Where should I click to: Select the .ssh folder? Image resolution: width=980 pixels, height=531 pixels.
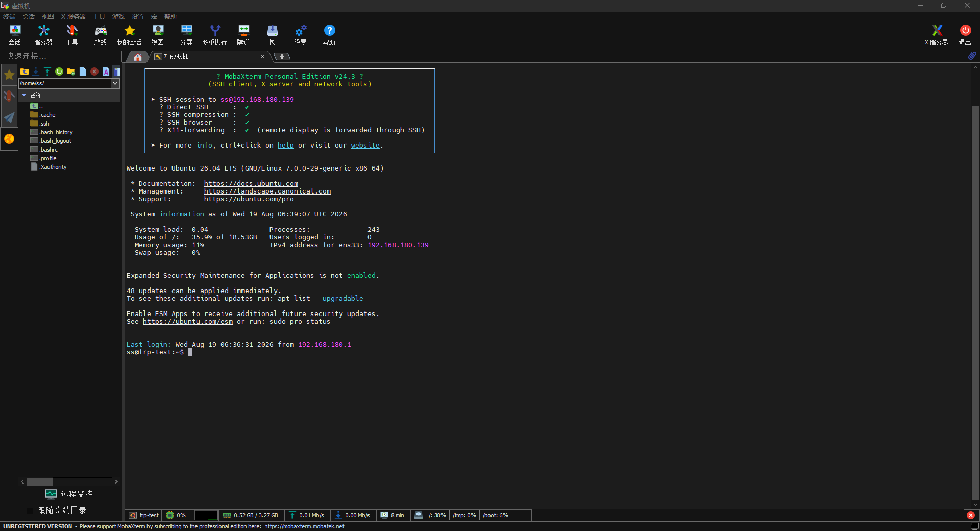tap(40, 124)
